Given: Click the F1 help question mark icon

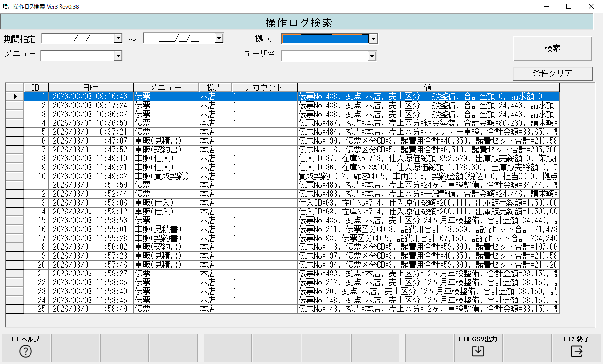Looking at the screenshot, I should pos(25,351).
